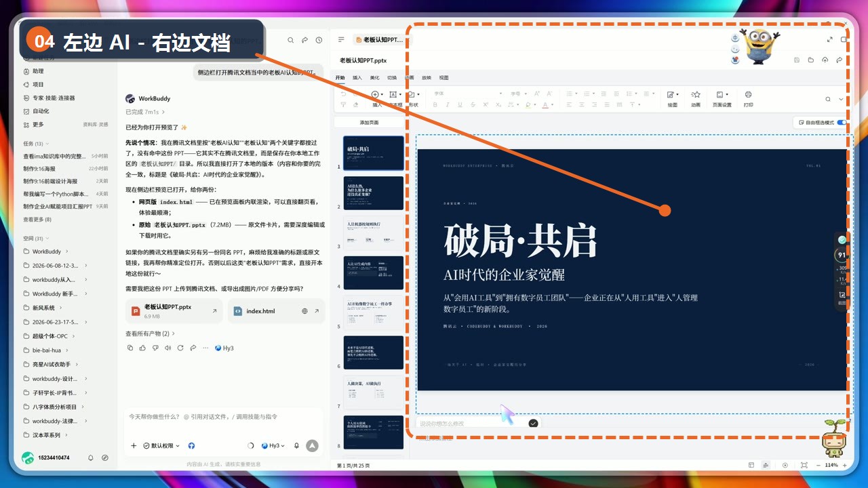Switch to the 美化 ribbon tab

(375, 78)
